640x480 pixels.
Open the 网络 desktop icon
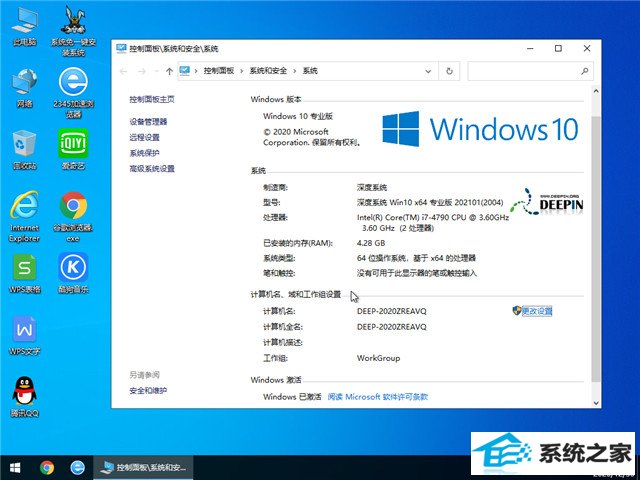coord(24,88)
